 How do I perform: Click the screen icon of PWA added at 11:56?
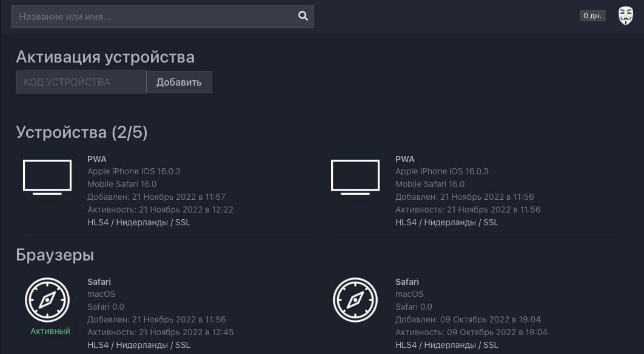[355, 177]
